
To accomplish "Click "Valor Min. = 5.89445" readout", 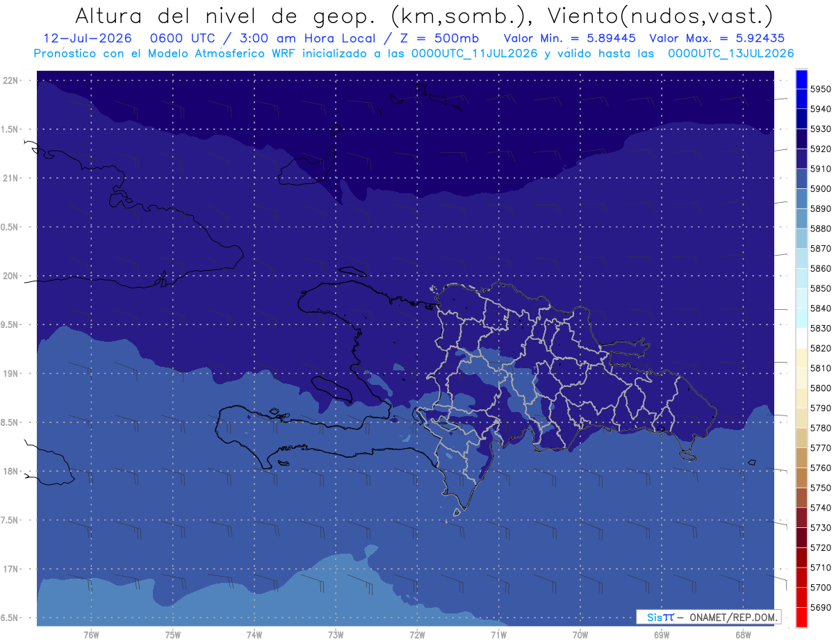I will coord(571,38).
